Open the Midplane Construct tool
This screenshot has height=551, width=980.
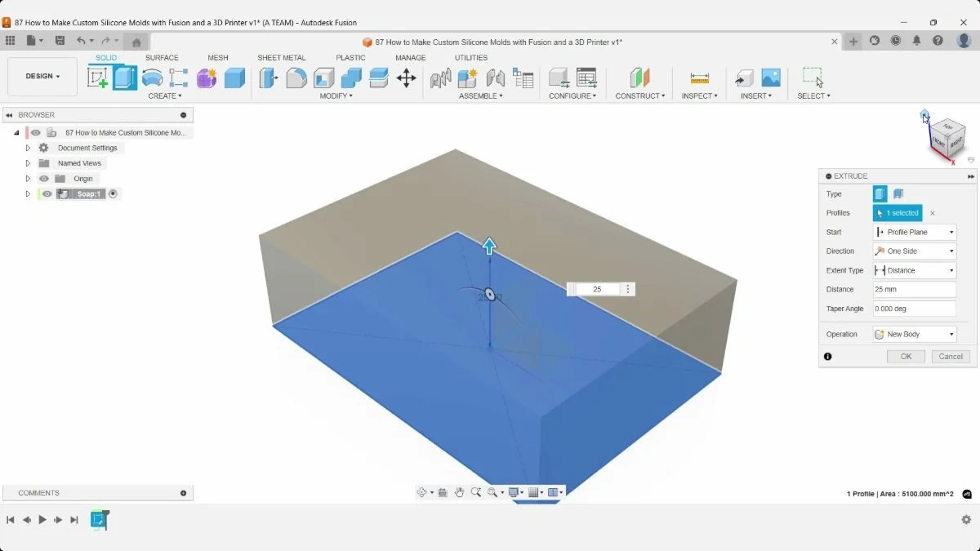(639, 78)
